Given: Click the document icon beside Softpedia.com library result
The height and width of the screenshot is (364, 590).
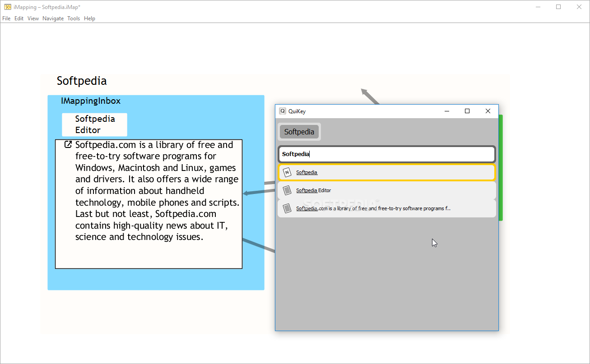Looking at the screenshot, I should (287, 208).
